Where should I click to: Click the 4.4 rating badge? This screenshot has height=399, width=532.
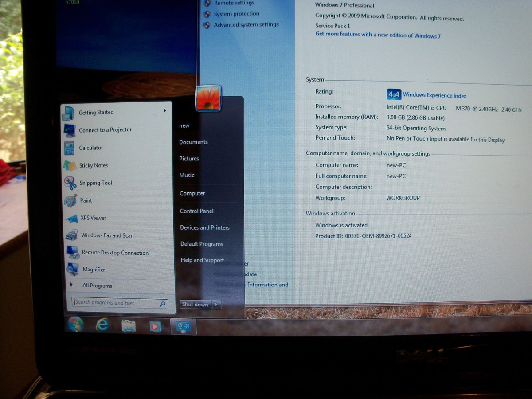pyautogui.click(x=394, y=94)
